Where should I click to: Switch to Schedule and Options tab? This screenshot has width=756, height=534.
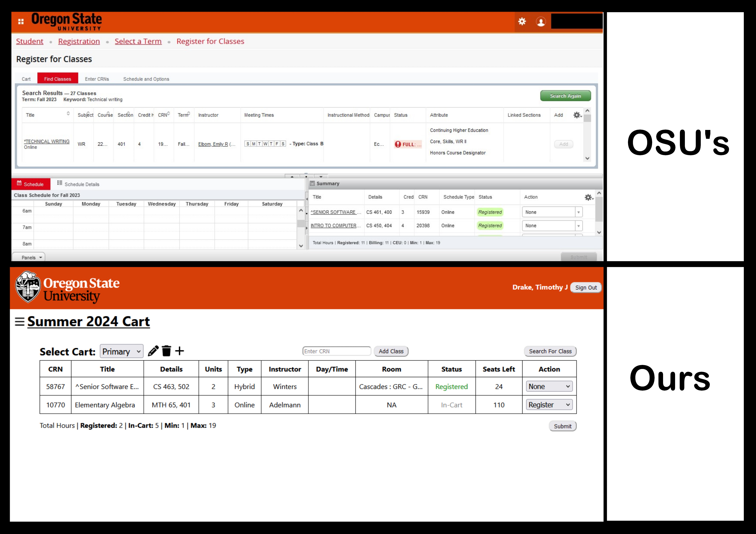(146, 79)
